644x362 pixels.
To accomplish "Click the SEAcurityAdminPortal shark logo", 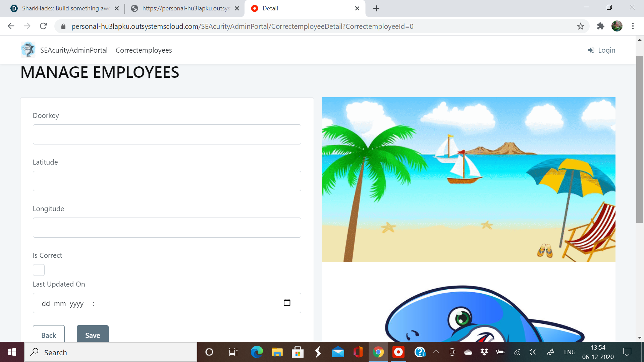I will click(x=28, y=50).
